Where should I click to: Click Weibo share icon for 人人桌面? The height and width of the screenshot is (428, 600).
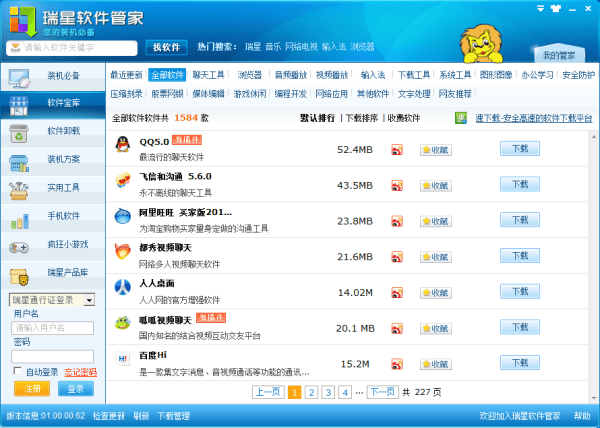point(397,293)
